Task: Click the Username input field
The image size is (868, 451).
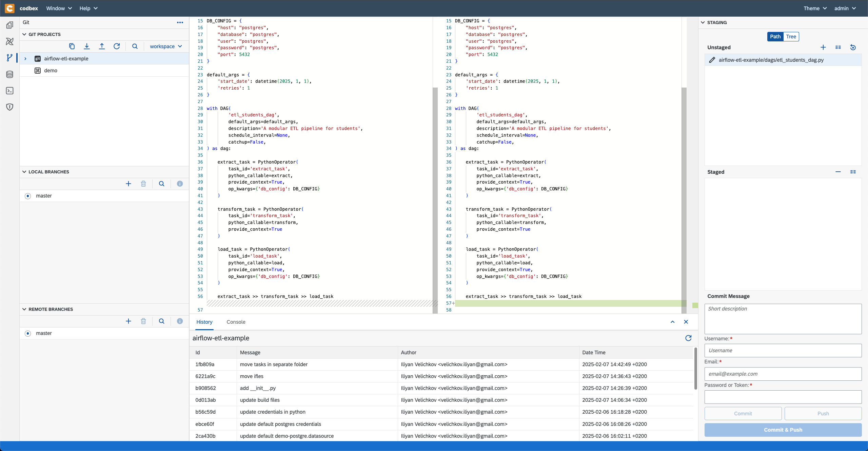Action: coord(783,351)
